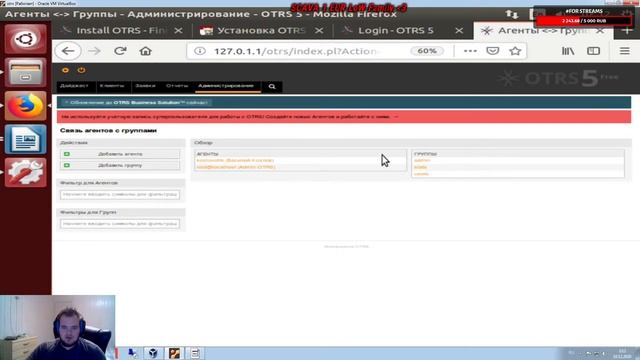This screenshot has height=360, width=640.
Task: Toggle the Firefox sidebar view
Action: pyautogui.click(x=593, y=51)
